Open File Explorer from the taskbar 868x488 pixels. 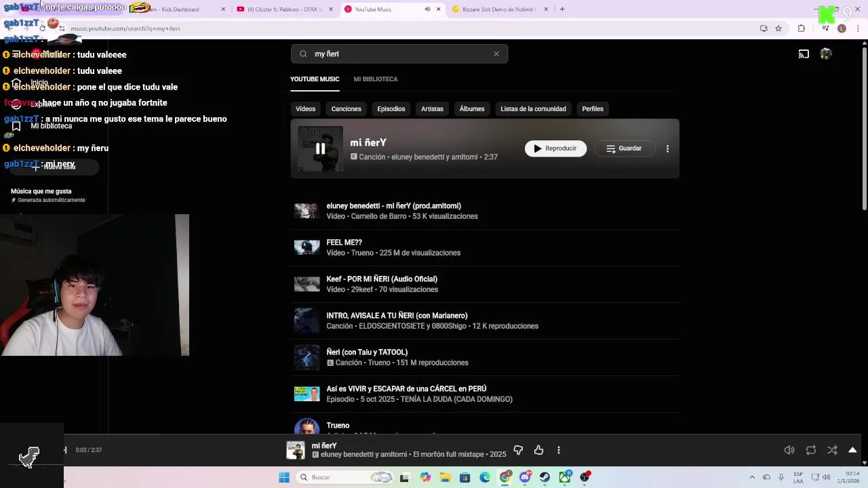445,477
